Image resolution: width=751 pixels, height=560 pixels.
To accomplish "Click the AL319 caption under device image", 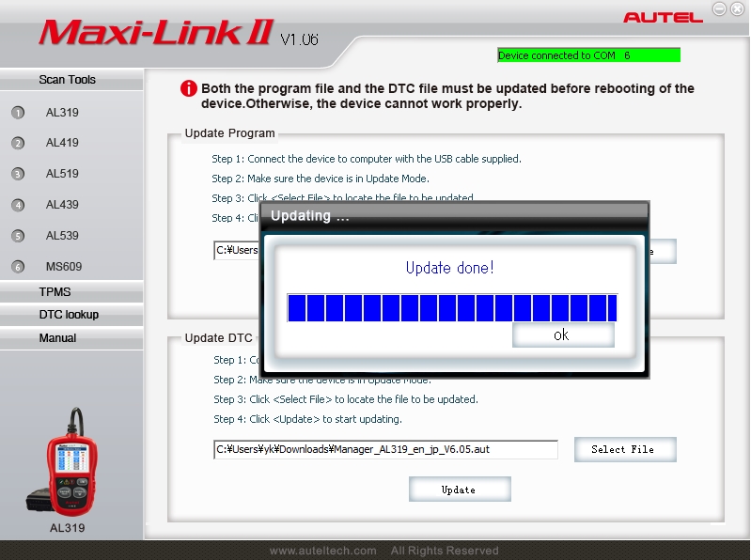I will click(x=67, y=528).
